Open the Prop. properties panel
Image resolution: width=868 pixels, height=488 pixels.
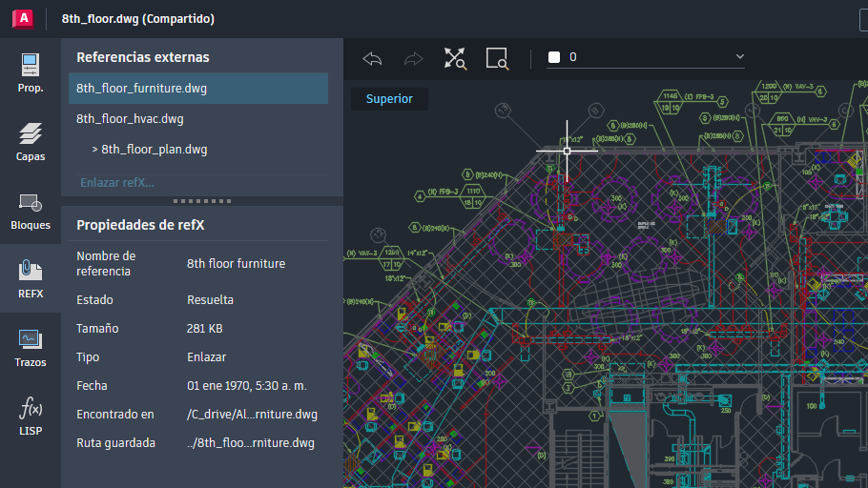[31, 73]
